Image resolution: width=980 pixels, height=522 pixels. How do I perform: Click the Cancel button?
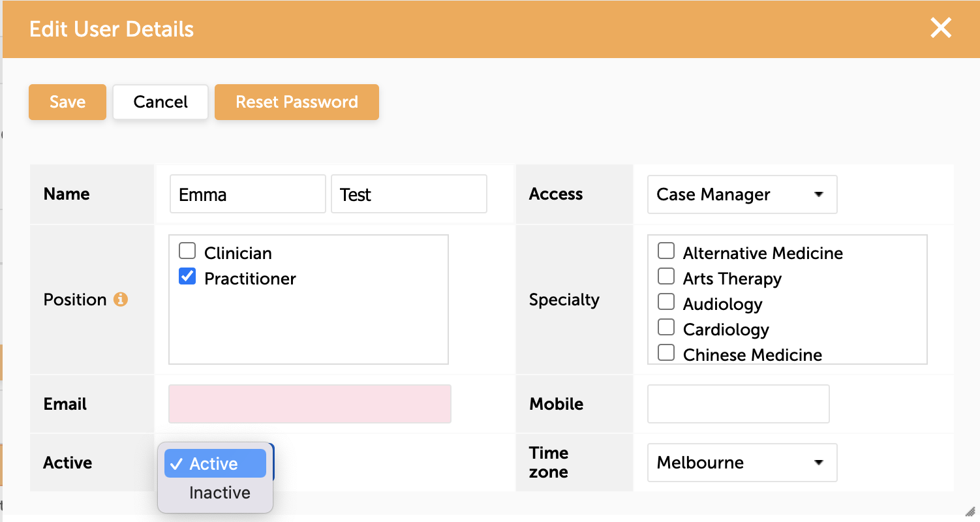click(161, 102)
